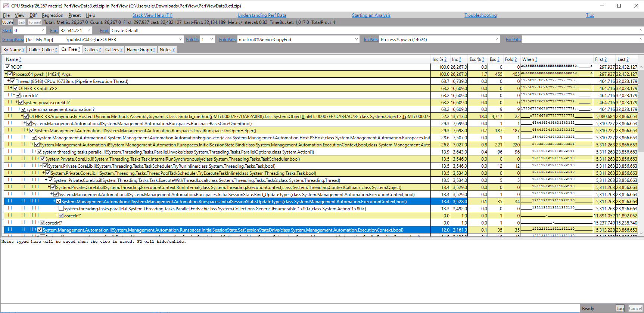Screen dimensions: 644x313
Task: Click scroll-down arrow of call tree scrollbar
Action: [x=641, y=233]
